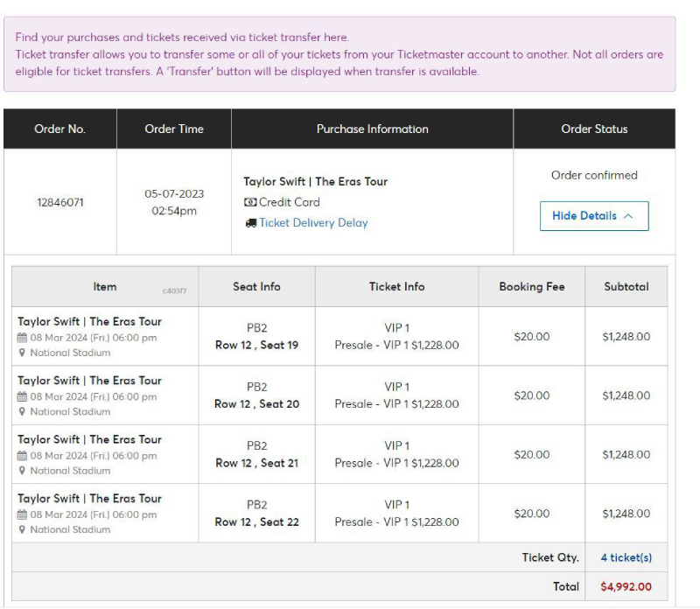
Task: Click the Seat Info column header
Action: click(256, 286)
